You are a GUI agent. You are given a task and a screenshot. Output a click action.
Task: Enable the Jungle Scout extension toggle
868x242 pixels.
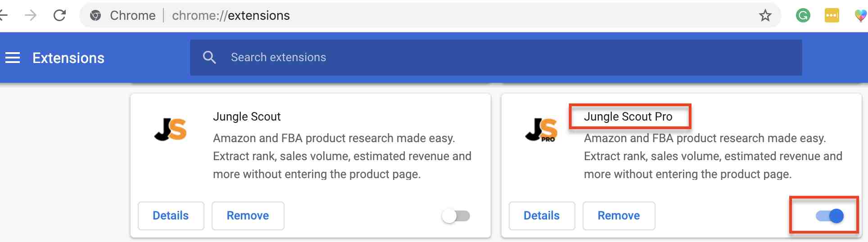tap(456, 216)
